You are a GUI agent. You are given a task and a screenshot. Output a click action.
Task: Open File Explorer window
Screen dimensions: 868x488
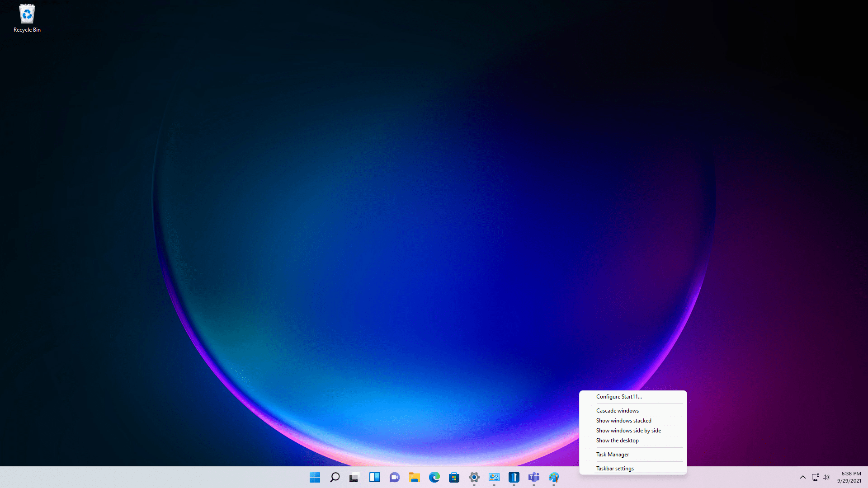(414, 477)
